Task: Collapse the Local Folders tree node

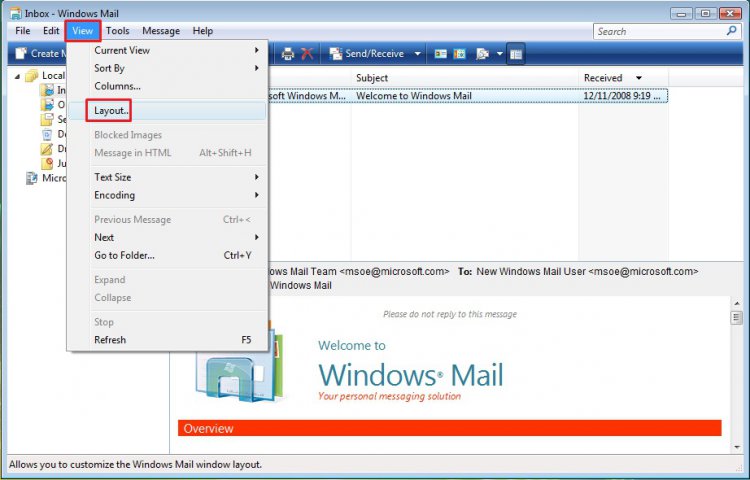Action: point(17,76)
